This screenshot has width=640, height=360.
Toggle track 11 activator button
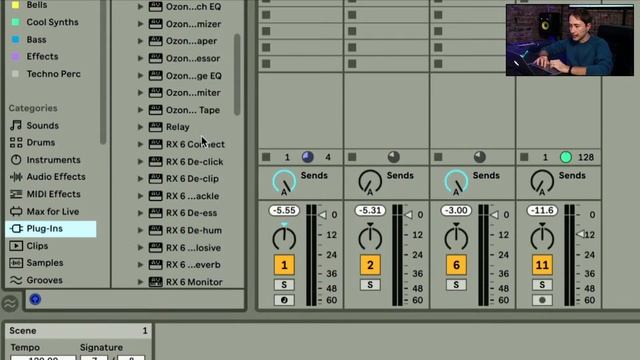(542, 265)
